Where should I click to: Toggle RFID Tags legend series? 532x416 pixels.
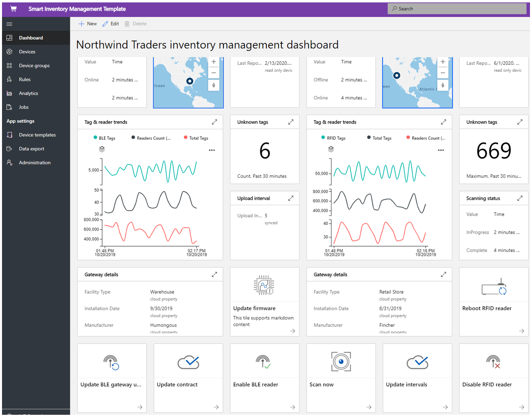pos(333,138)
